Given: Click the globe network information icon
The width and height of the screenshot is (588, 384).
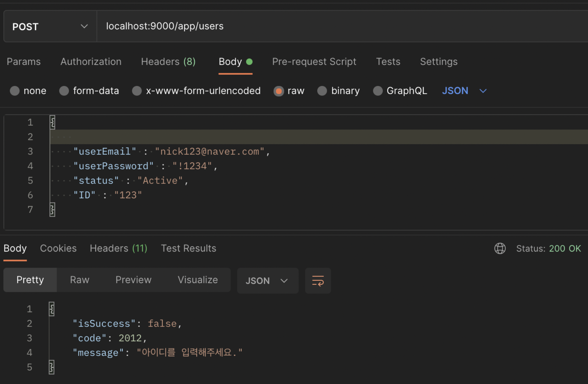Looking at the screenshot, I should point(500,248).
